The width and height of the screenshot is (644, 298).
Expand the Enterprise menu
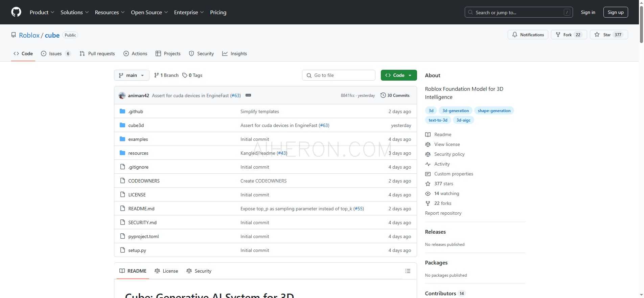[x=189, y=12]
